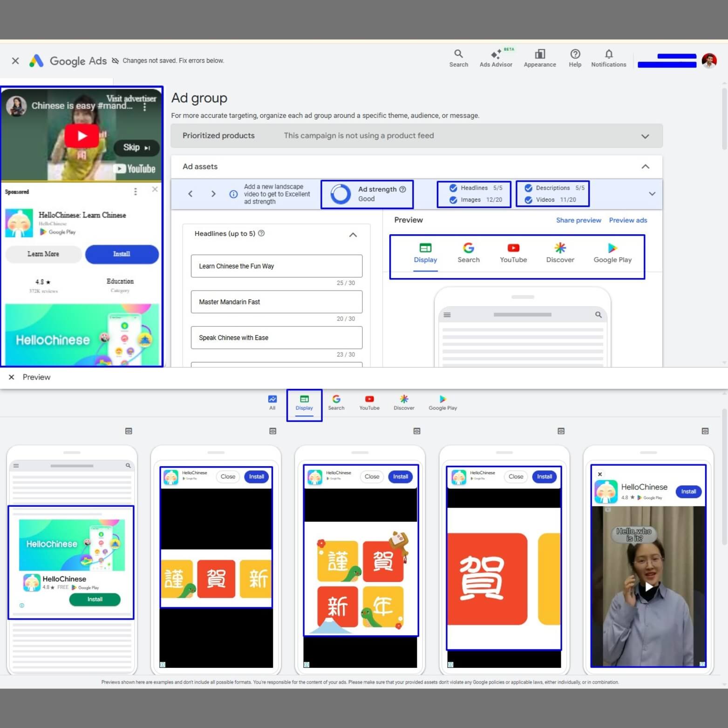Open the Notifications bell
The image size is (728, 728).
608,54
